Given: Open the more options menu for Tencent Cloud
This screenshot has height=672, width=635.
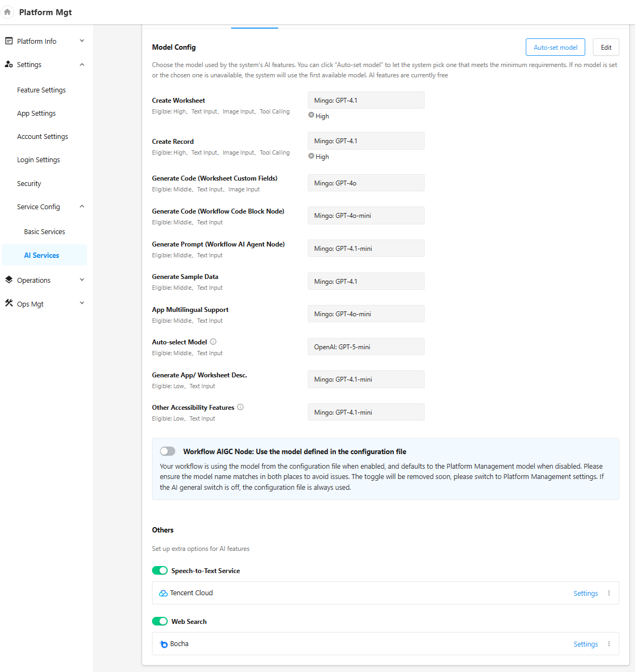Looking at the screenshot, I should tap(609, 593).
